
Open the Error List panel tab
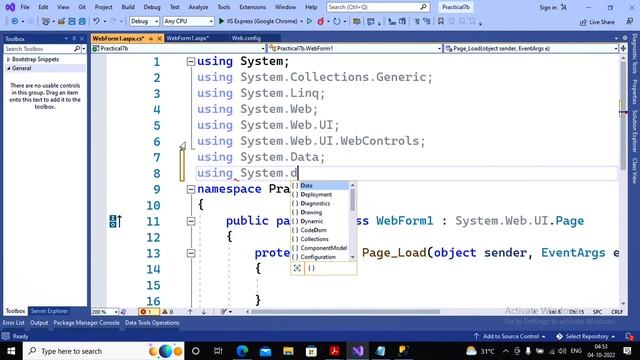coord(13,323)
